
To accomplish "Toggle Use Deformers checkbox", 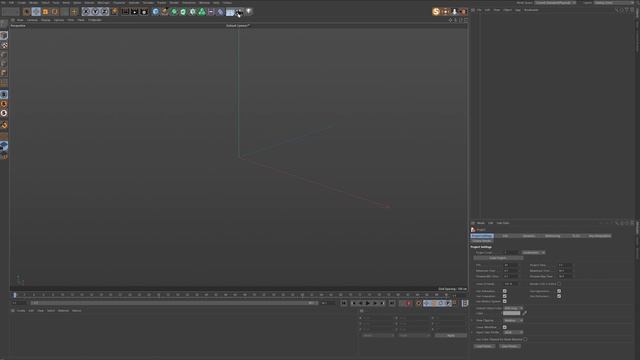I will [x=559, y=296].
